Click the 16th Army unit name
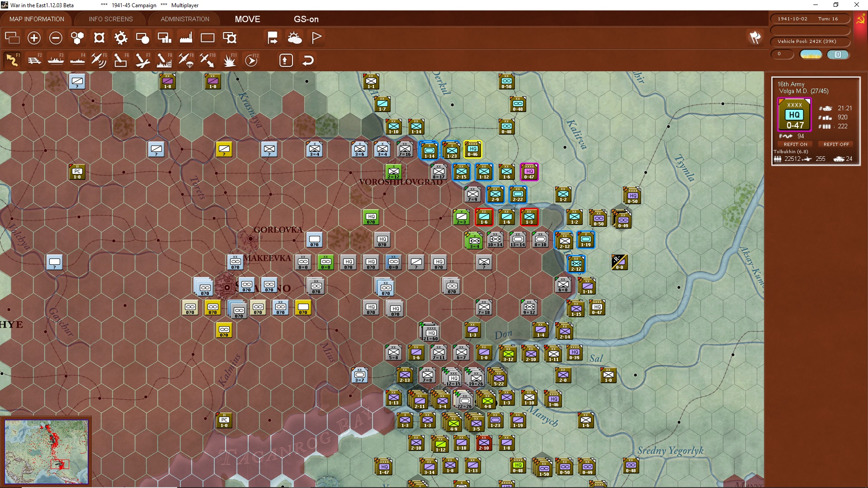This screenshot has height=488, width=868. coord(791,84)
